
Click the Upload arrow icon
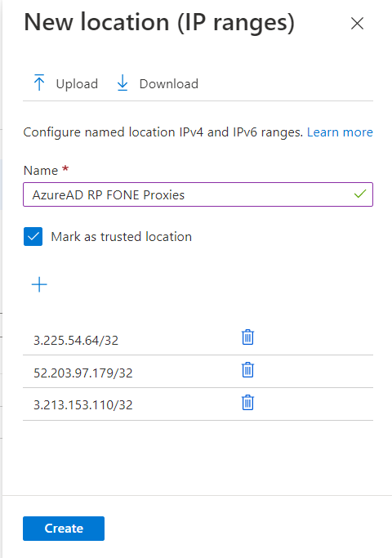pyautogui.click(x=39, y=83)
